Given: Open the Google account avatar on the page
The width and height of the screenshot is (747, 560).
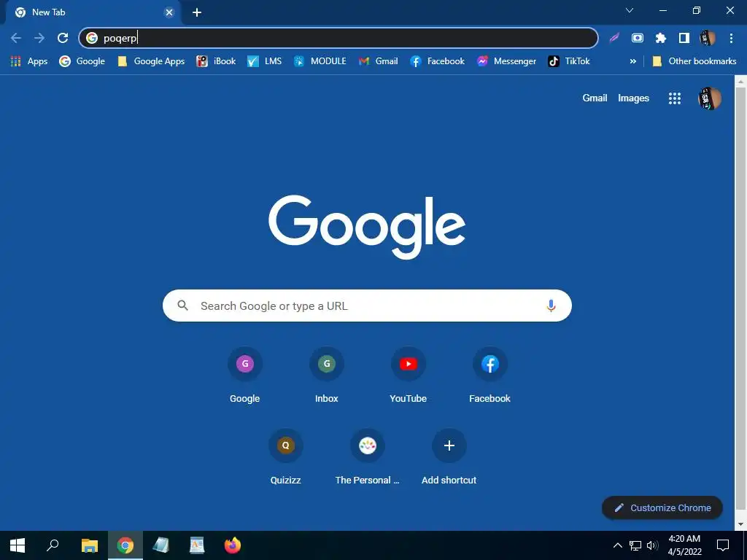Looking at the screenshot, I should (x=710, y=98).
